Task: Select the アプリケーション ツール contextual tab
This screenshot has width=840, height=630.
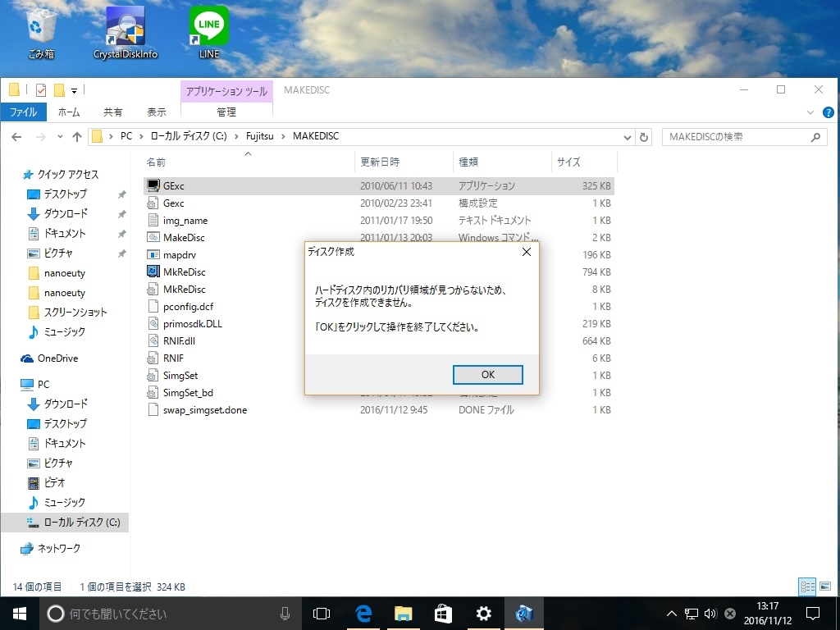Action: click(226, 91)
